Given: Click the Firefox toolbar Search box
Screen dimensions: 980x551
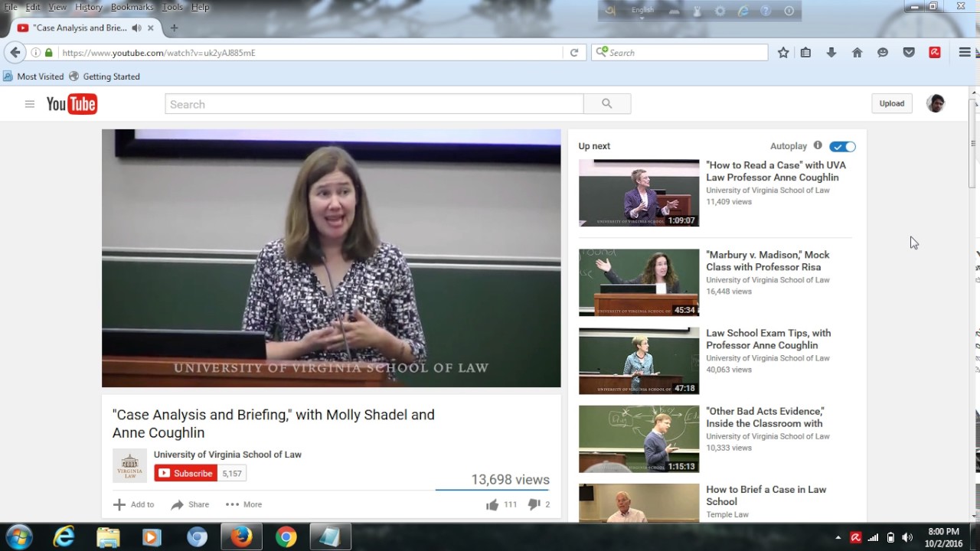Looking at the screenshot, I should pos(680,53).
